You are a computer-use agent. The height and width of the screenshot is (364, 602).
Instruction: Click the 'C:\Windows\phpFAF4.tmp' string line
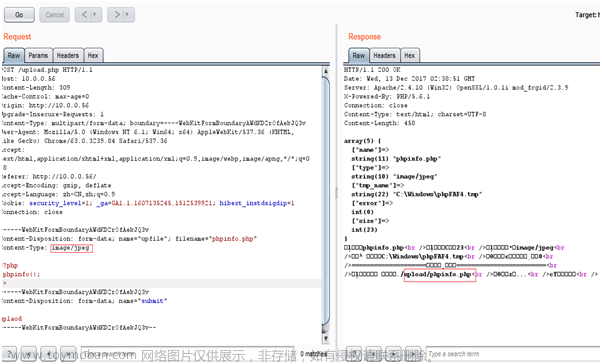click(417, 194)
